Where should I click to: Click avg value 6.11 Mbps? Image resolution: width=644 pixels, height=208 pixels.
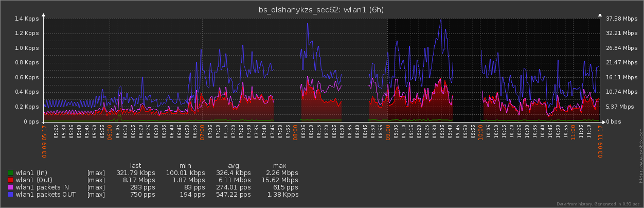[x=235, y=180]
